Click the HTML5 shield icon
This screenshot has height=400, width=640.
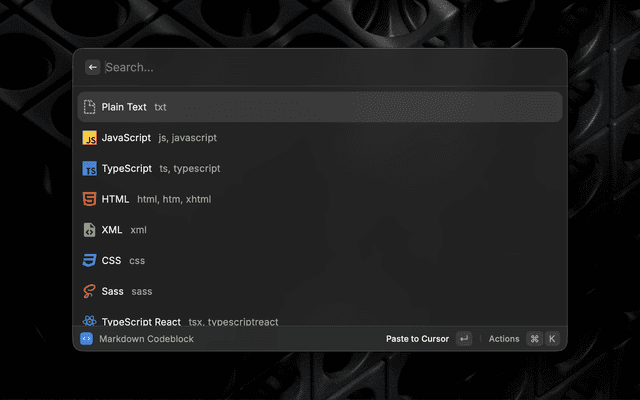89,199
